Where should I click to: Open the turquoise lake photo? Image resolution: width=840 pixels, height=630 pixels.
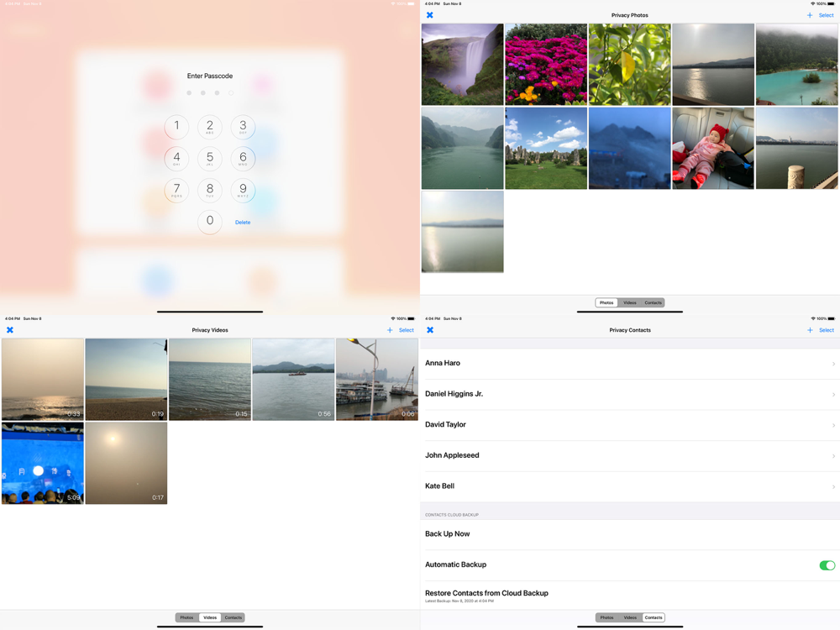click(796, 65)
